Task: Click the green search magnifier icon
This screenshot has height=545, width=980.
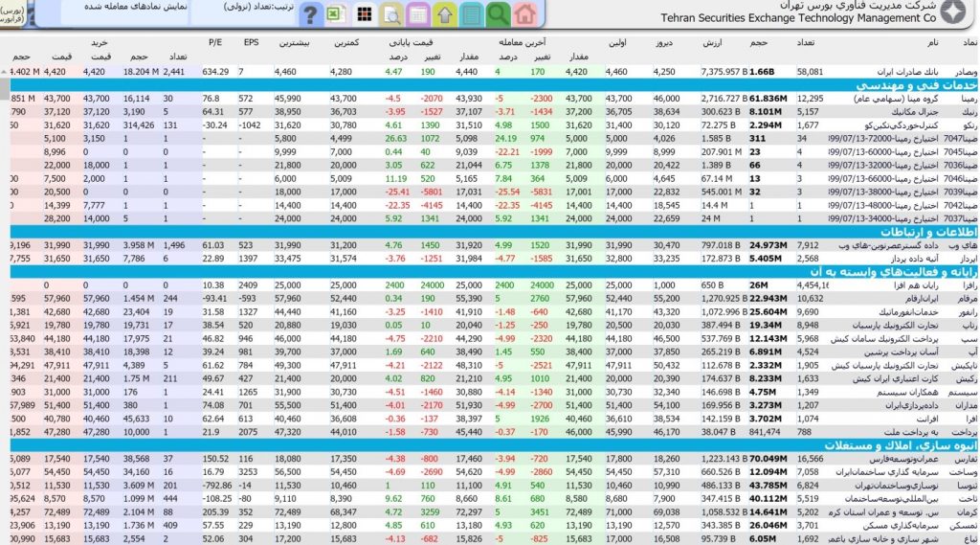Action: 498,13
